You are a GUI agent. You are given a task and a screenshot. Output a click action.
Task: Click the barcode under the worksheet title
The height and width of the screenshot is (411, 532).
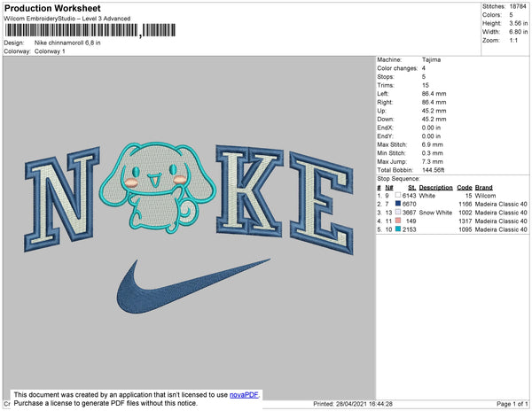(90, 30)
